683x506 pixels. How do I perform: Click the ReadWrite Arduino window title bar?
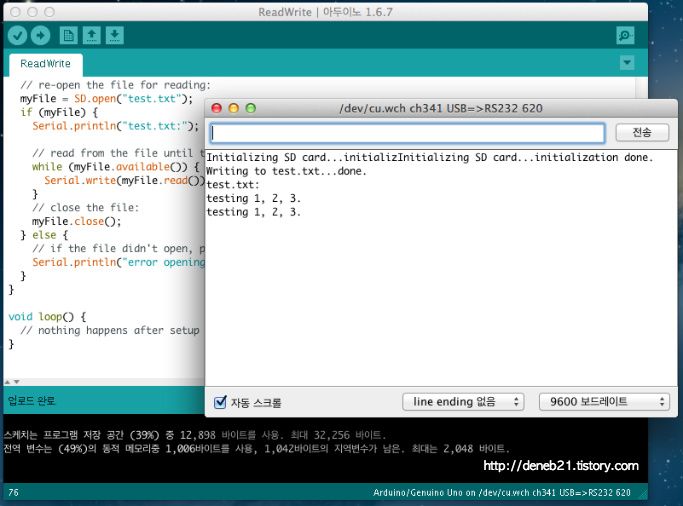325,12
